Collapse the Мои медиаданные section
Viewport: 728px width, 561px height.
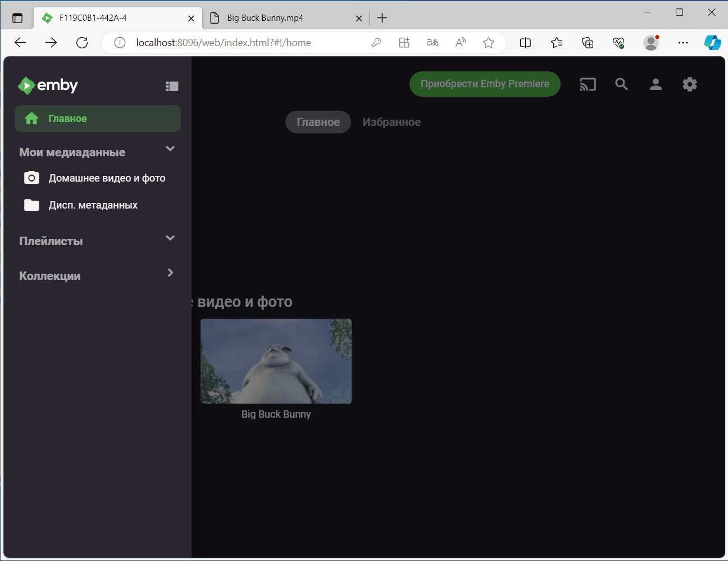pos(170,149)
